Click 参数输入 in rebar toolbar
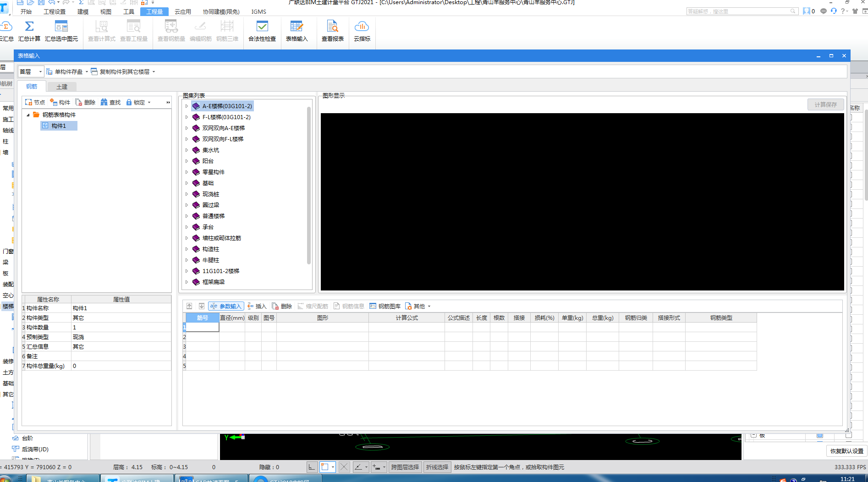The width and height of the screenshot is (868, 482). [226, 306]
